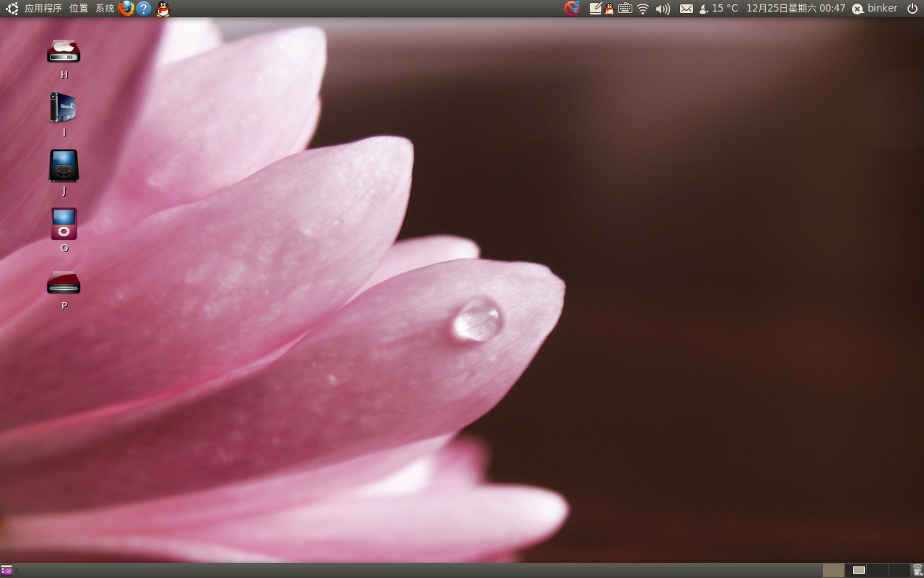This screenshot has width=924, height=578.
Task: Click the show desktop button in bottom panel
Action: pyautogui.click(x=6, y=570)
